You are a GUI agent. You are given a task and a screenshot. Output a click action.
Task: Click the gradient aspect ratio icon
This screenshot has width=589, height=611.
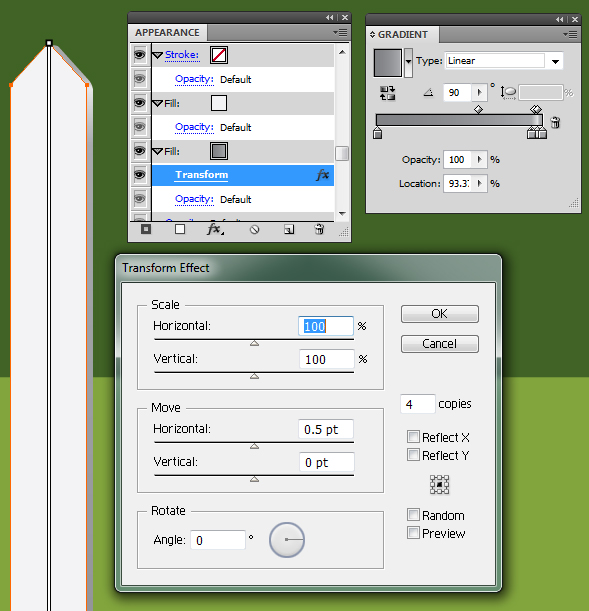click(508, 93)
